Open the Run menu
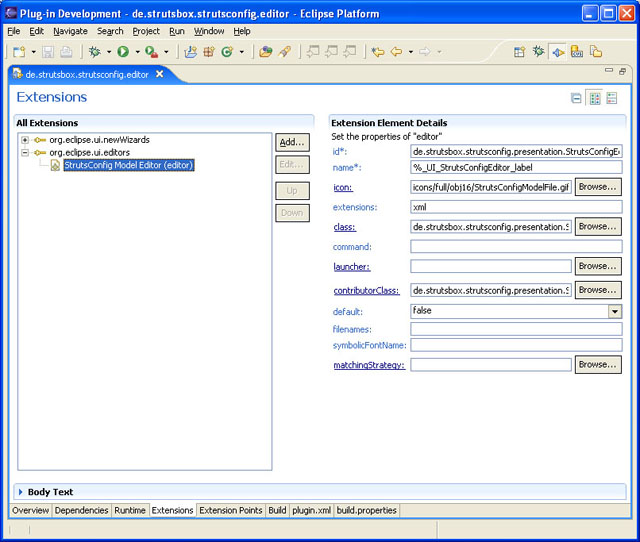 tap(177, 31)
